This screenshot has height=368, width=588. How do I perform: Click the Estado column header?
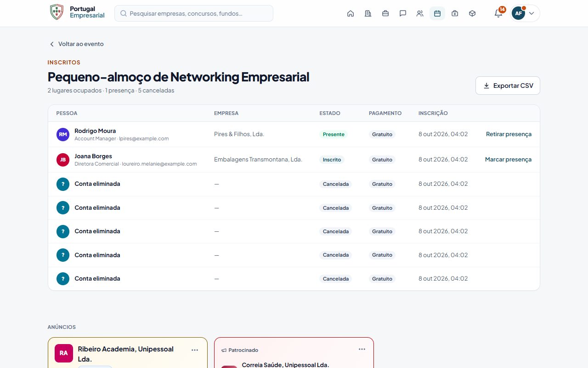point(330,113)
